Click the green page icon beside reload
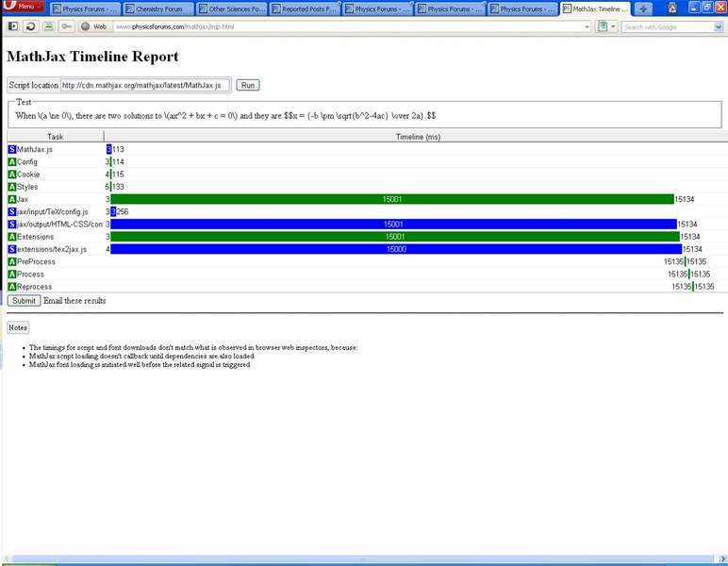The height and width of the screenshot is (566, 728). coord(48,26)
